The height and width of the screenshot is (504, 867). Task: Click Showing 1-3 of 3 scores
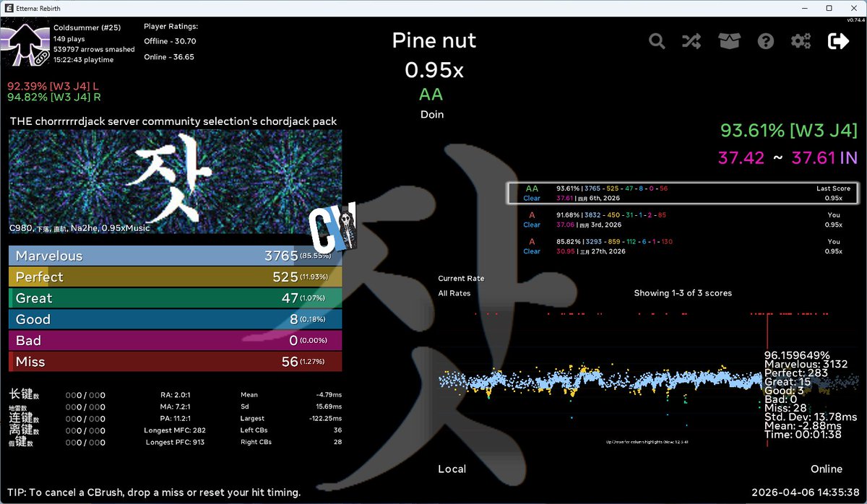pyautogui.click(x=683, y=293)
